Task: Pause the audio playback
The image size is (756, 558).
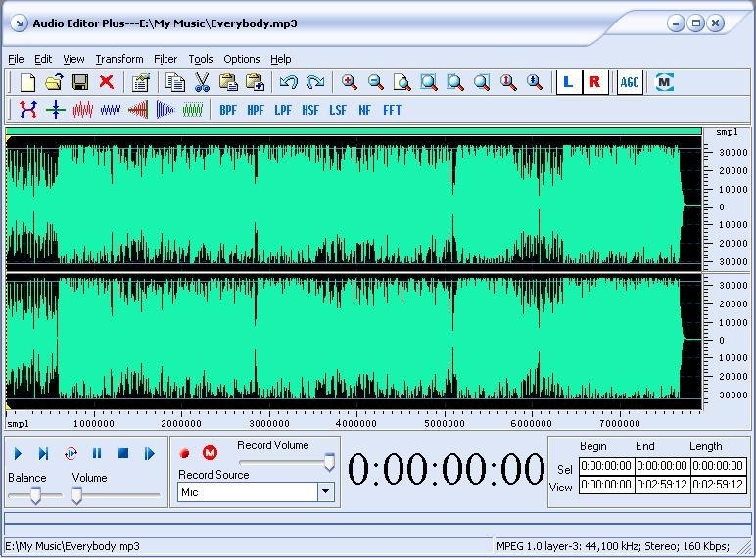Action: 97,454
